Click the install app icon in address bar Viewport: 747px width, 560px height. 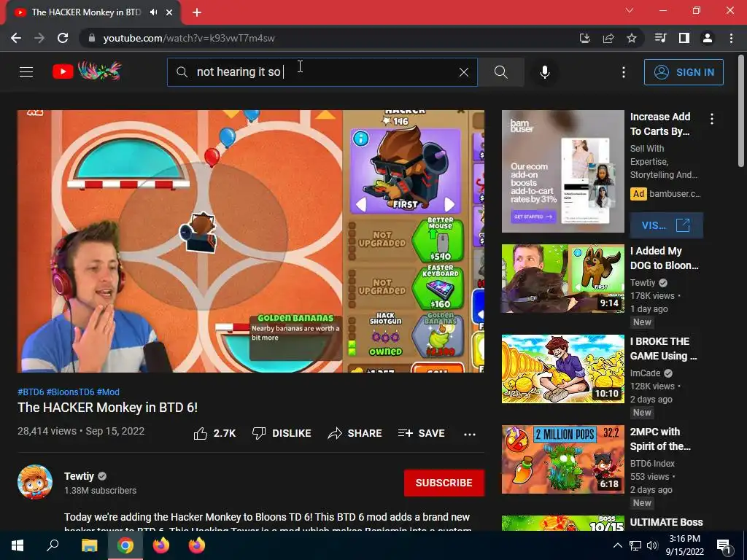tap(585, 38)
